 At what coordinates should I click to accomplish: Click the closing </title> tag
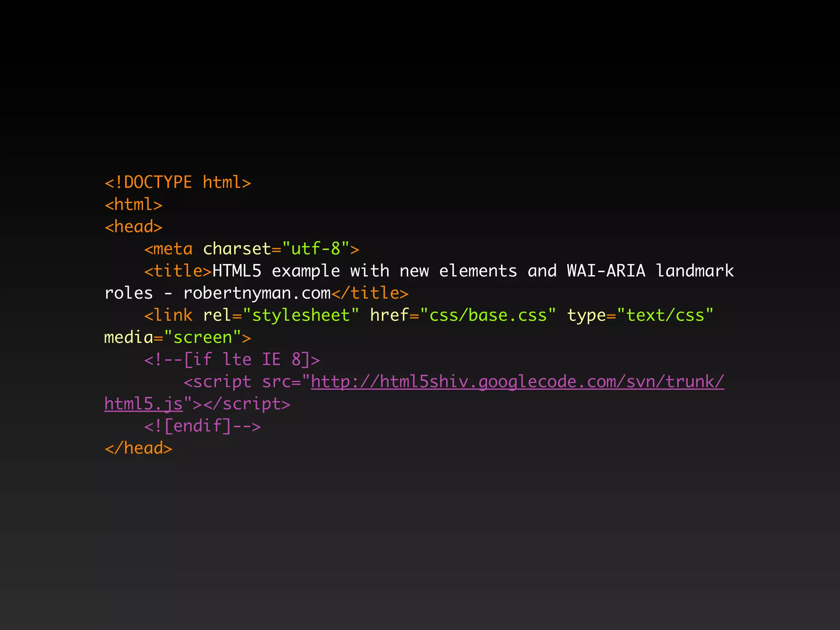pos(370,293)
